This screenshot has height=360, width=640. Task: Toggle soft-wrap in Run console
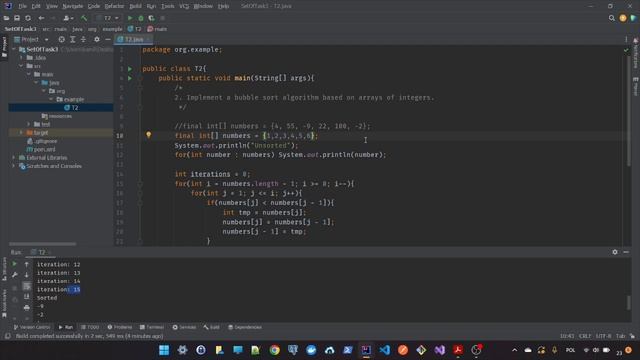(27, 286)
